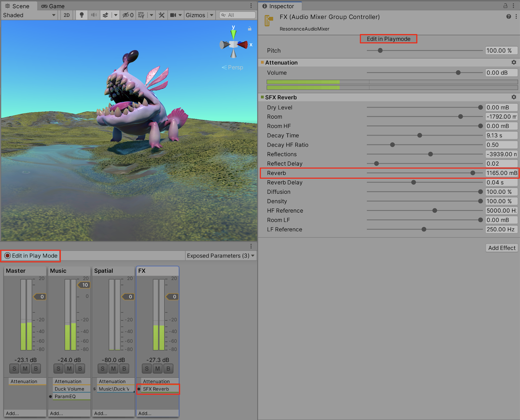This screenshot has width=520, height=420.
Task: Click Edit in Play Mode in mixer
Action: click(31, 256)
